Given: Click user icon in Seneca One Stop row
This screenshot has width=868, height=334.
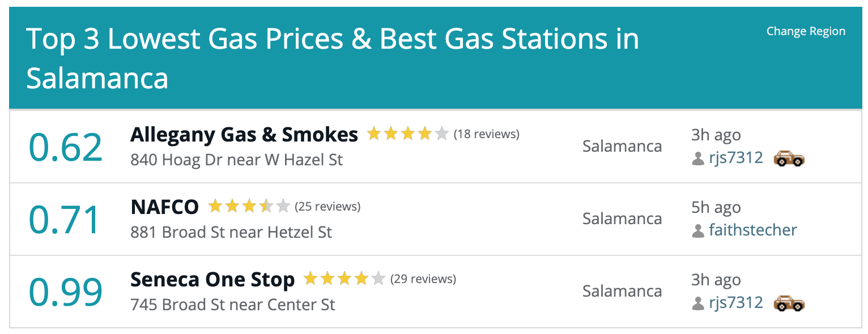Looking at the screenshot, I should 698,303.
